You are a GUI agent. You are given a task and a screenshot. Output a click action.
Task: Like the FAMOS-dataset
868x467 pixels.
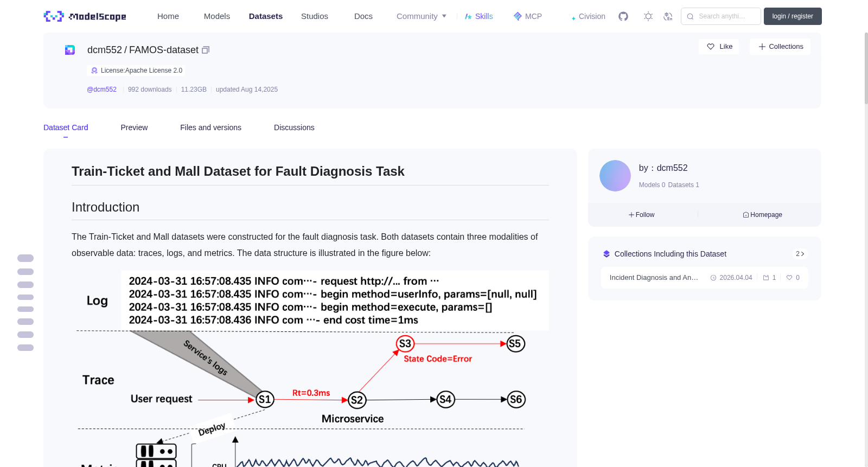pos(719,47)
